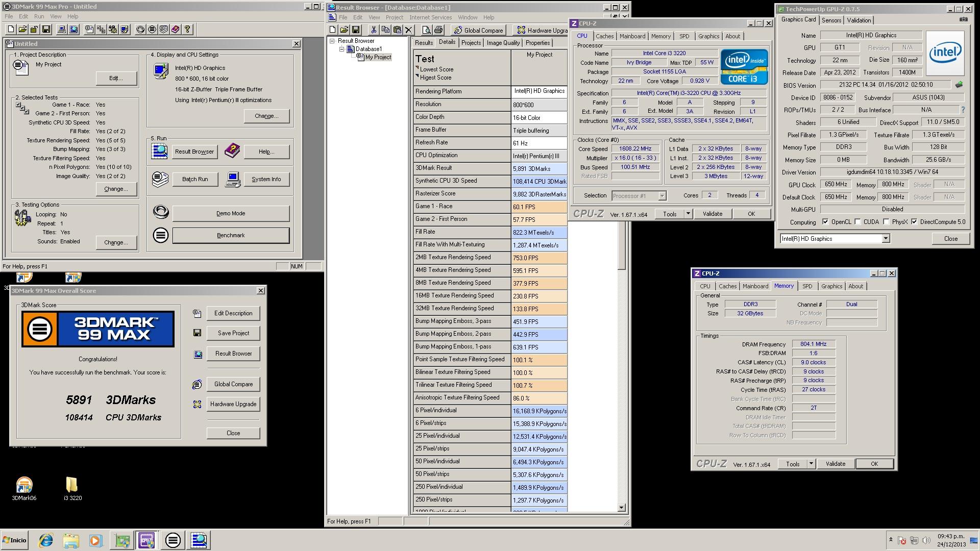Click Edit... in Project Description
This screenshot has height=551, width=980.
[116, 78]
